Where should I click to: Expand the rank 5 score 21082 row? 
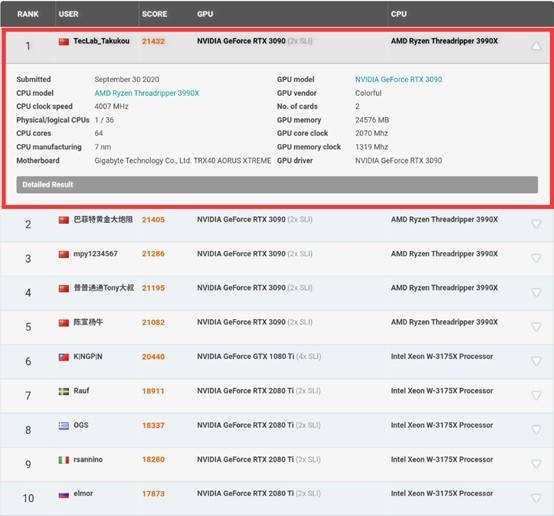click(536, 327)
